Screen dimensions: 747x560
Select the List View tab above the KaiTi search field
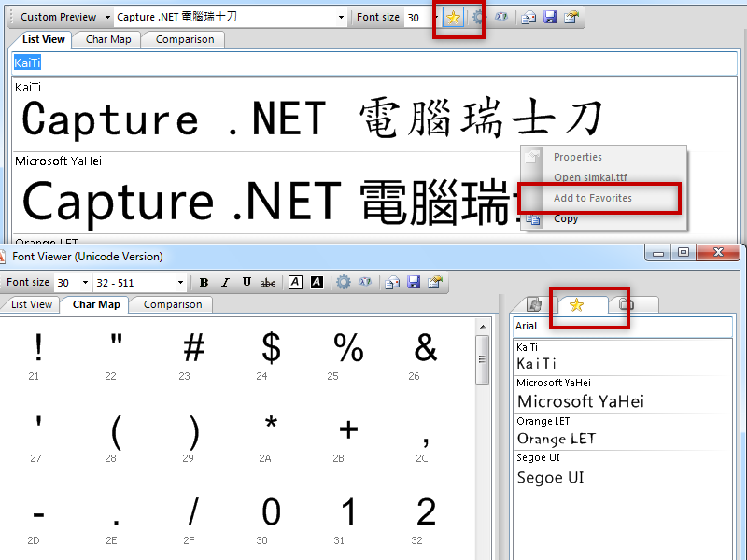tap(43, 39)
